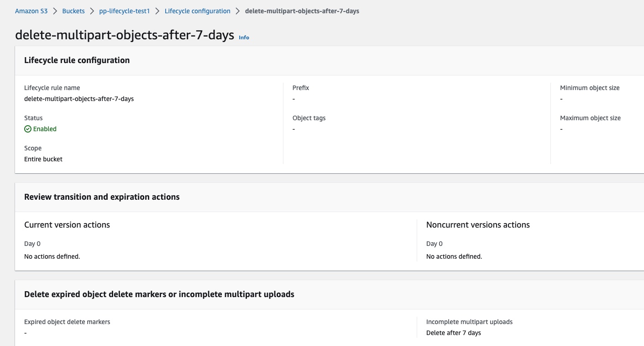Expand the Lifecycle rule configuration section

[x=77, y=60]
